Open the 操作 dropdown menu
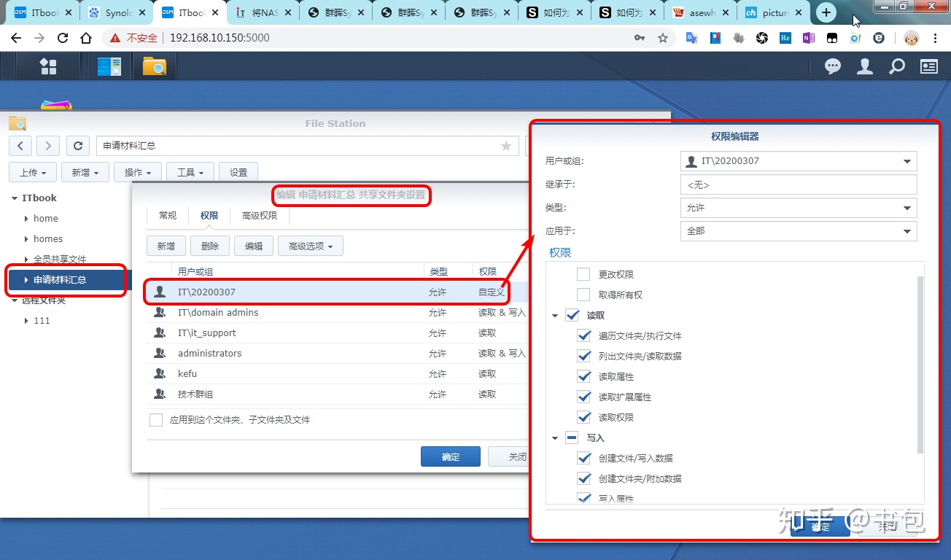Viewport: 951px width, 560px height. (138, 172)
